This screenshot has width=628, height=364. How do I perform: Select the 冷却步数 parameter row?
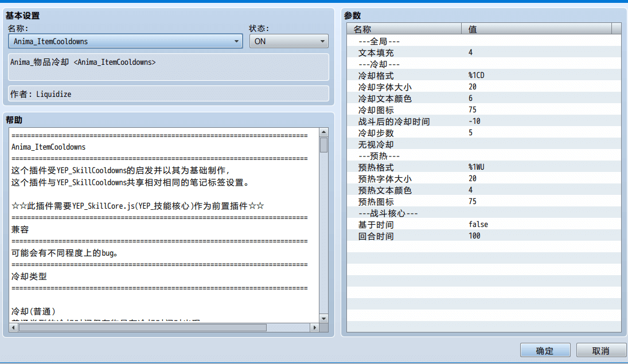pyautogui.click(x=484, y=133)
